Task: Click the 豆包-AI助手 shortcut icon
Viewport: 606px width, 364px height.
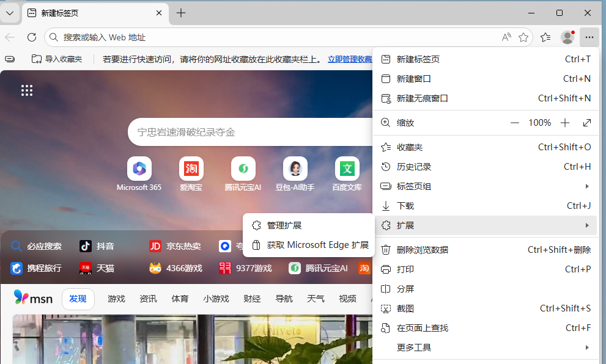Action: (295, 169)
